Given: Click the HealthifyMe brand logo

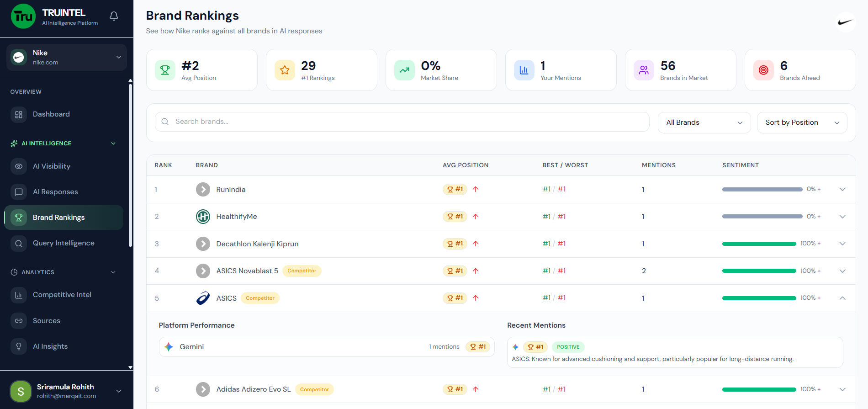Looking at the screenshot, I should pyautogui.click(x=203, y=217).
